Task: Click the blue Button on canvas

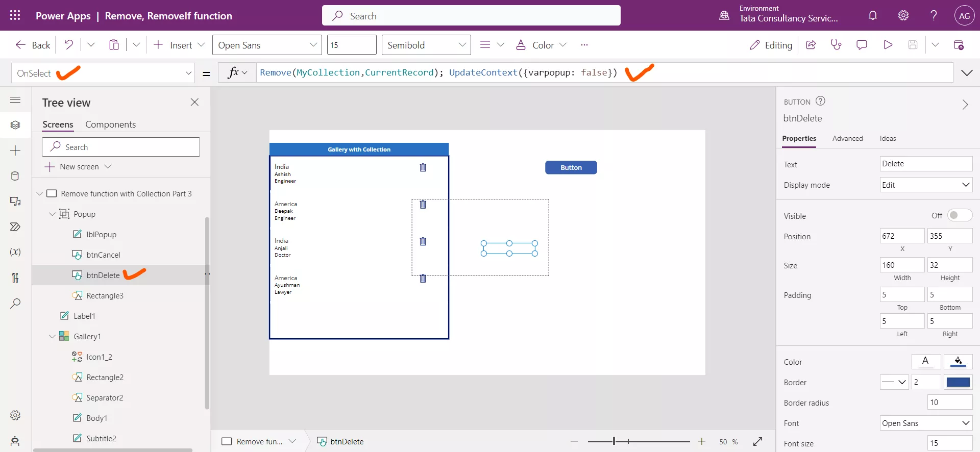Action: coord(571,167)
